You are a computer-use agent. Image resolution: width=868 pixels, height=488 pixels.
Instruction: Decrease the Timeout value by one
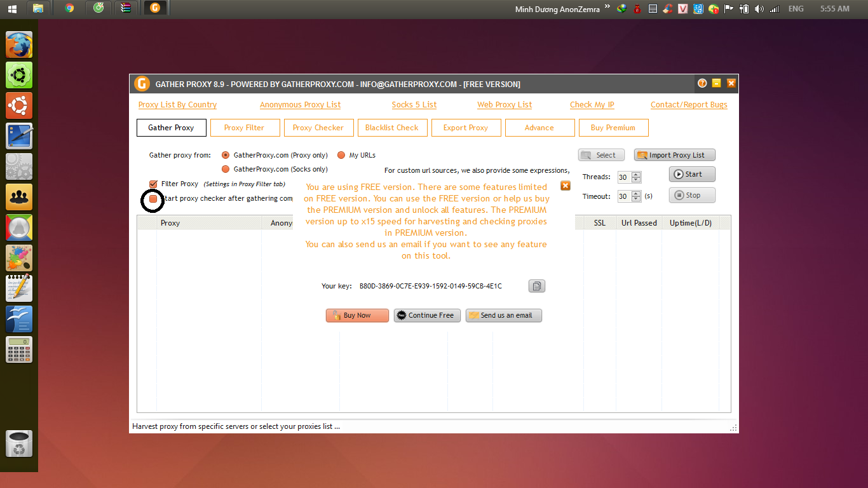click(x=637, y=199)
